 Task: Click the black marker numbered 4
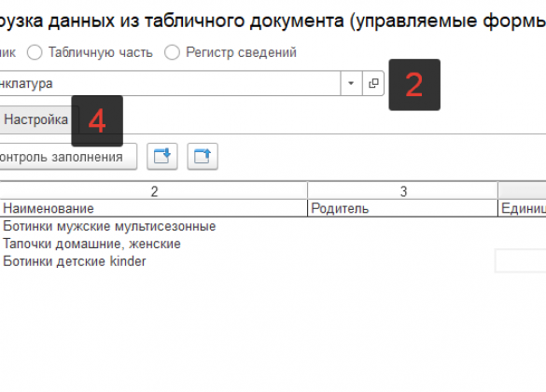pos(97,120)
